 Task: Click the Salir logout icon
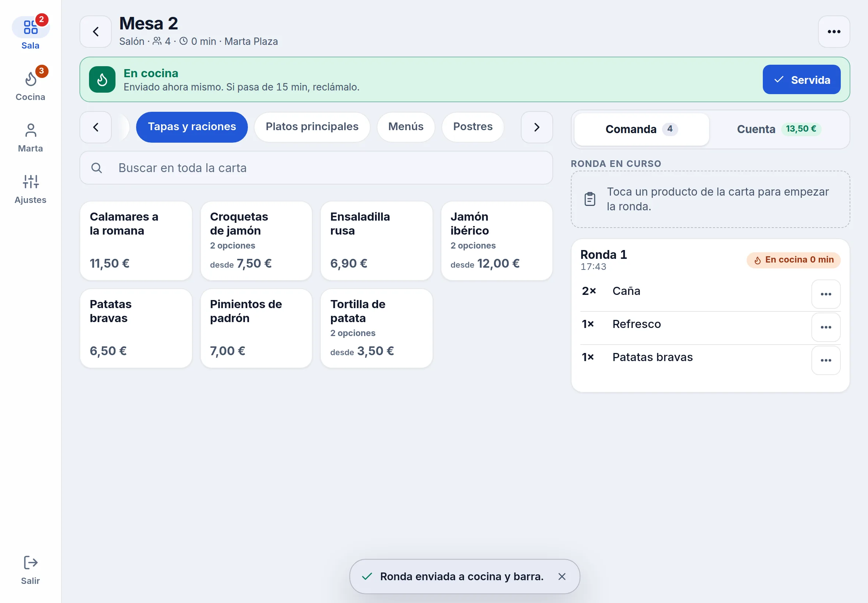[31, 563]
